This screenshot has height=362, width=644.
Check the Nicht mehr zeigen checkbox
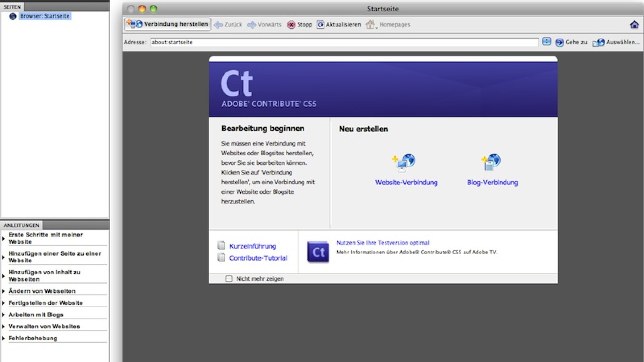tap(229, 278)
